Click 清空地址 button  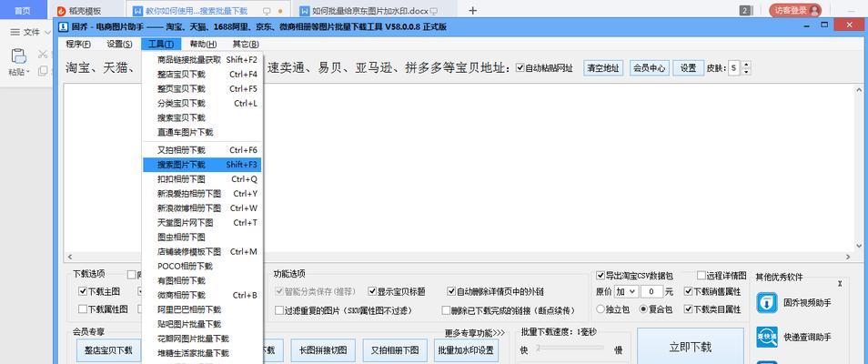pyautogui.click(x=603, y=68)
